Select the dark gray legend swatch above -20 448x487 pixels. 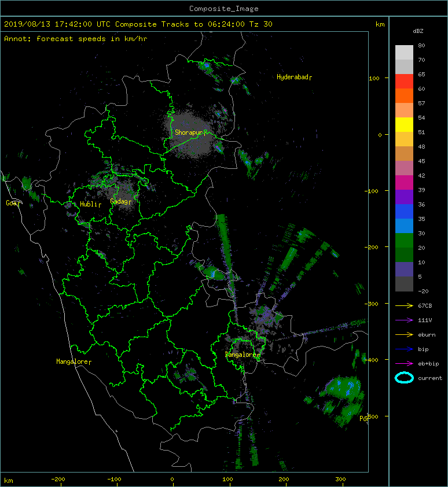404,284
